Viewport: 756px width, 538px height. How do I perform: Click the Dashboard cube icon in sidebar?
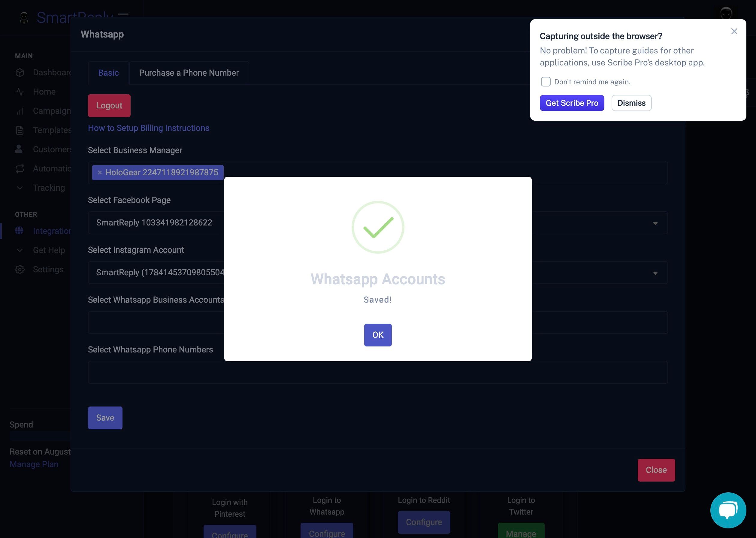[20, 73]
